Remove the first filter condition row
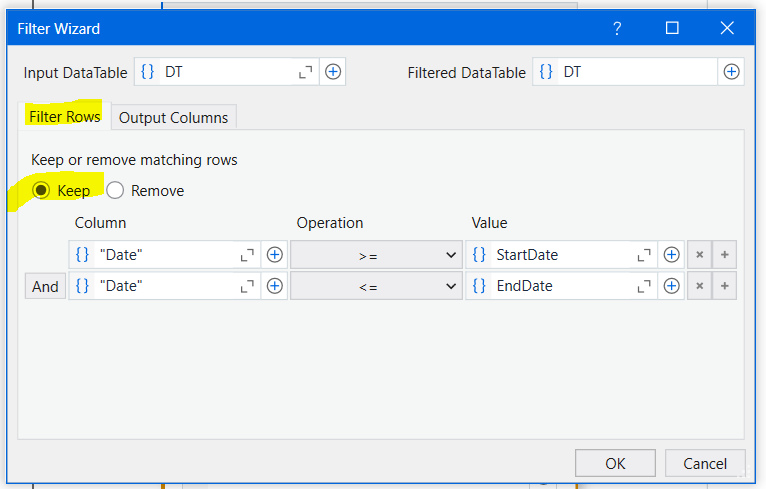The height and width of the screenshot is (489, 766). coord(700,255)
